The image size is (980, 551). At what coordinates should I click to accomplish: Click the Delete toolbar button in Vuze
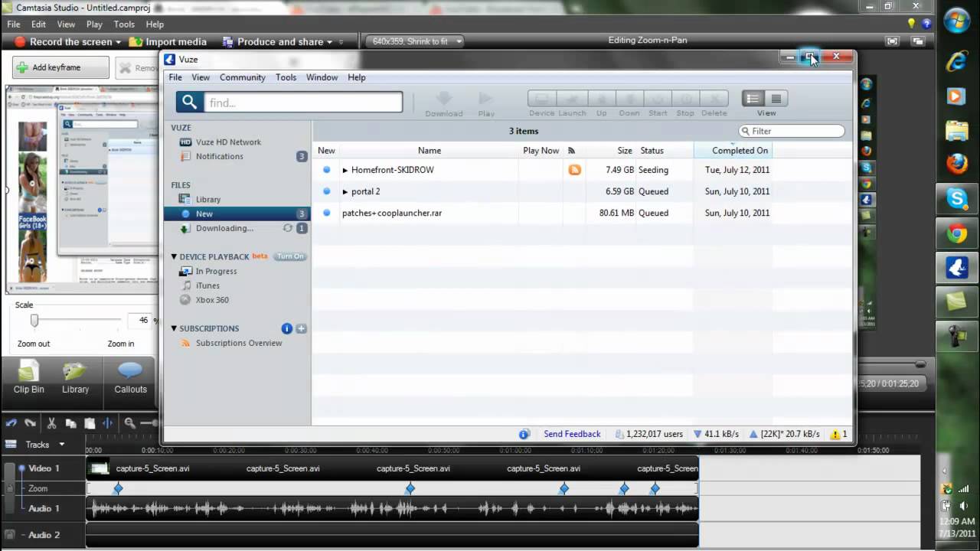[714, 99]
